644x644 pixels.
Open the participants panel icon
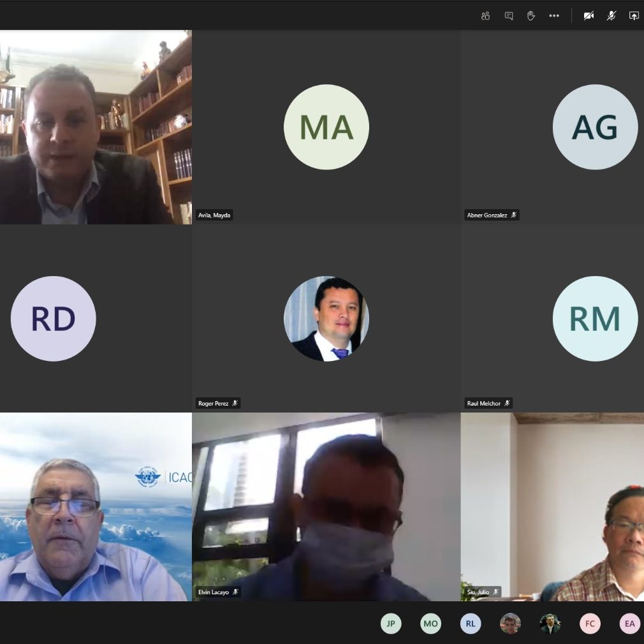[485, 16]
